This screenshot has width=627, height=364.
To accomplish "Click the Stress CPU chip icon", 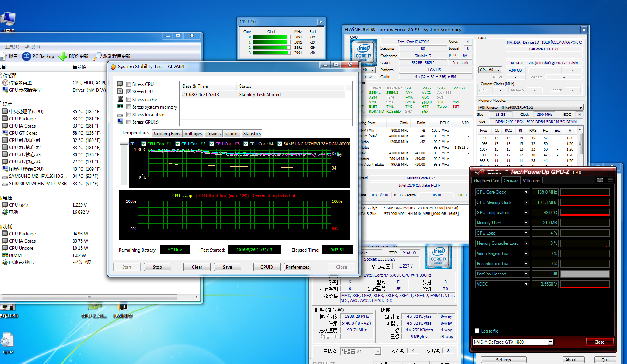I will tap(120, 84).
